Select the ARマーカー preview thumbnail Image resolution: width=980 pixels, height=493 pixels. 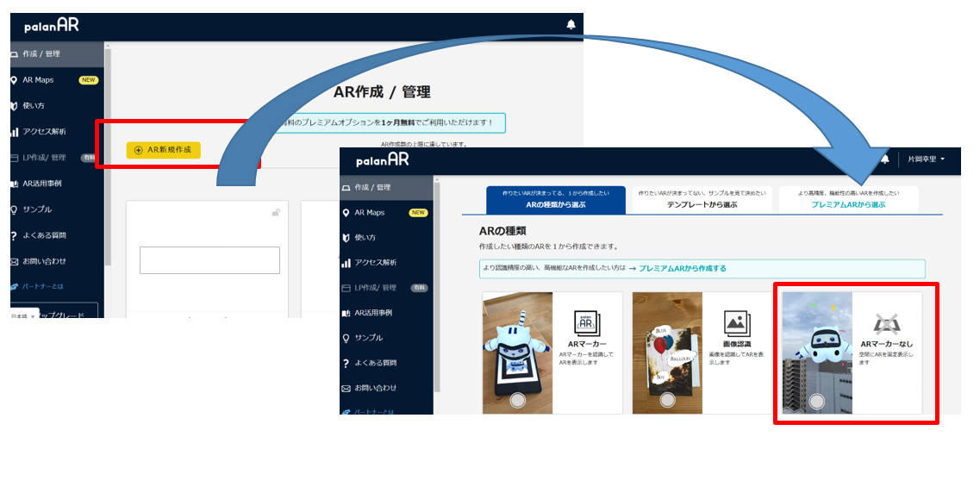(x=517, y=353)
